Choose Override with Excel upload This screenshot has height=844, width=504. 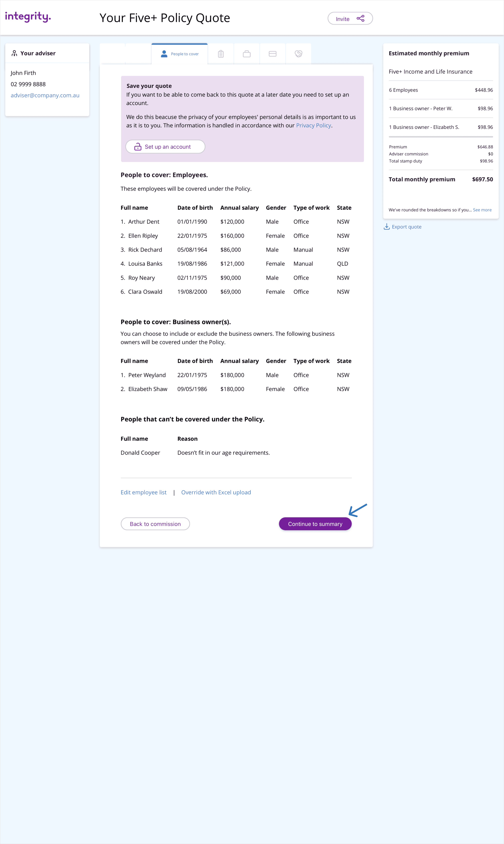coord(216,492)
